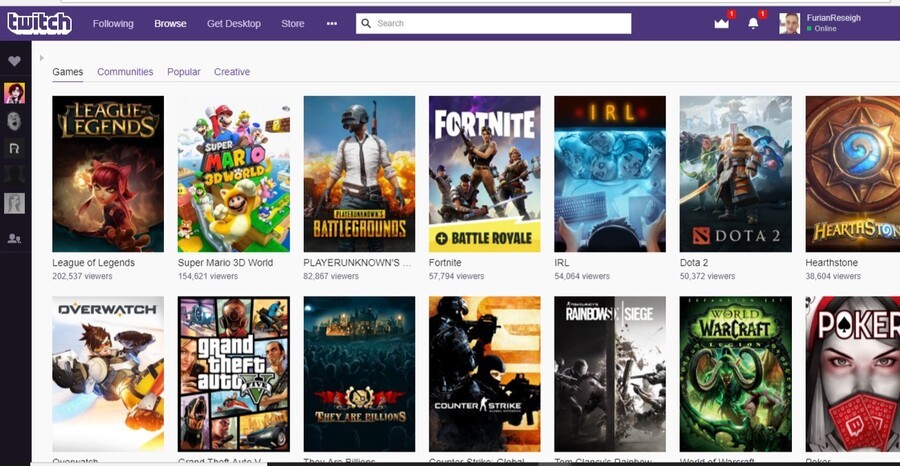Screen dimensions: 900x466
Task: Open the Fortnite game cover
Action: pos(484,174)
